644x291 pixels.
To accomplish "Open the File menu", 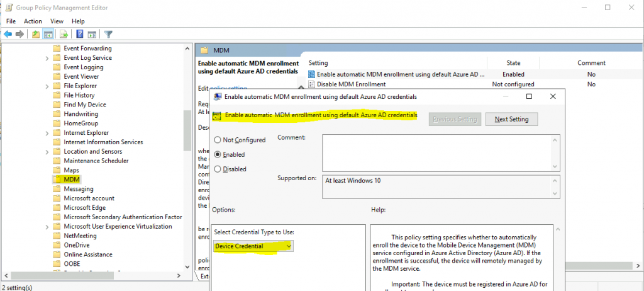I will point(11,21).
